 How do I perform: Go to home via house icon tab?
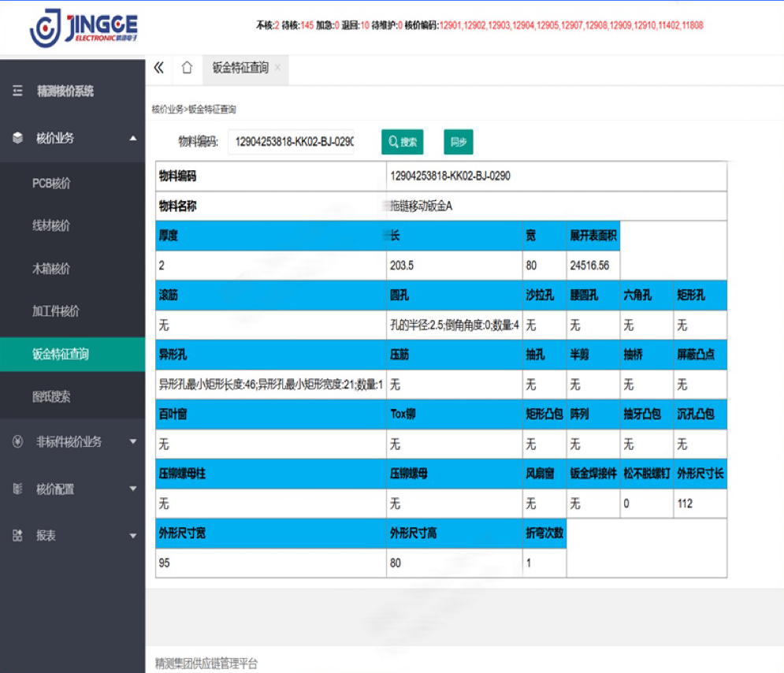(187, 68)
